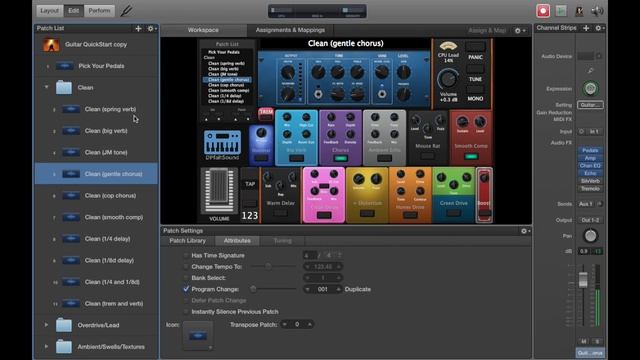
Task: Click the Pan knob in channel strip
Action: click(590, 236)
